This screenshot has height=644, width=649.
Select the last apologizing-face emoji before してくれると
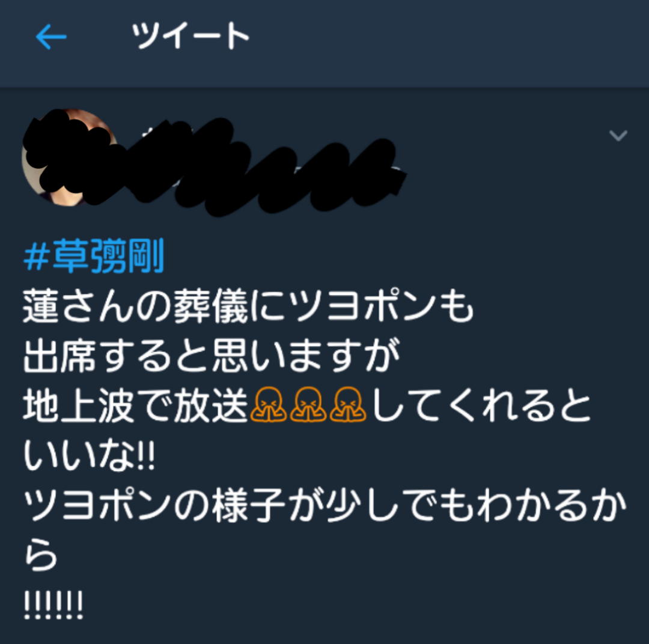[348, 404]
